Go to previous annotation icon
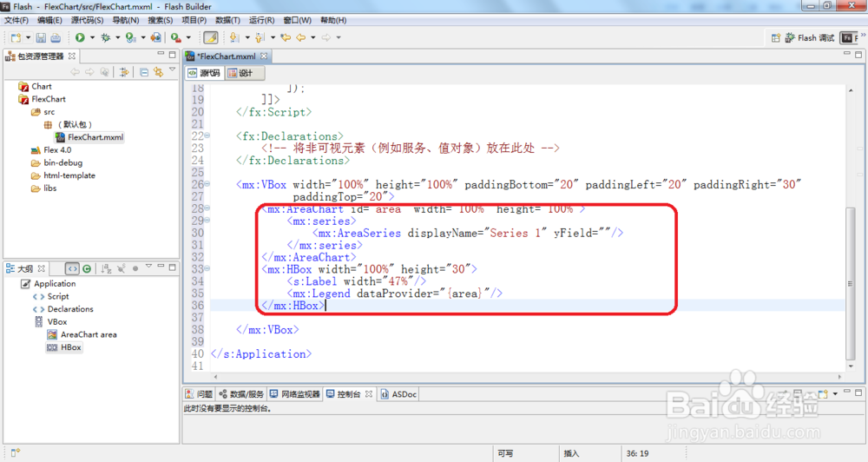868x462 pixels. (x=260, y=37)
